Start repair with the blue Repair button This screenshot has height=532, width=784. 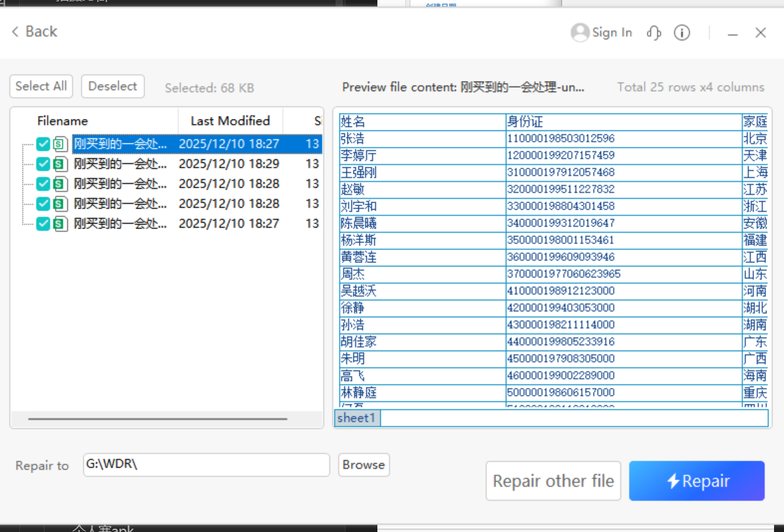tap(696, 481)
